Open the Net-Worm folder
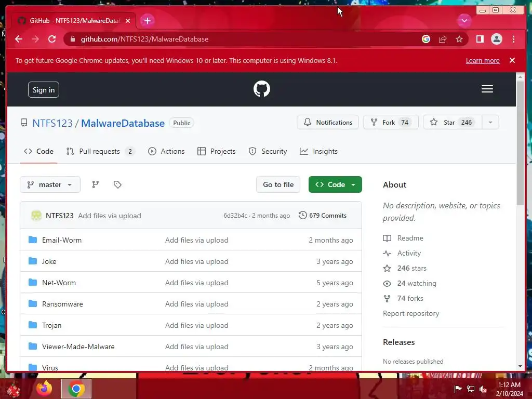 [59, 283]
